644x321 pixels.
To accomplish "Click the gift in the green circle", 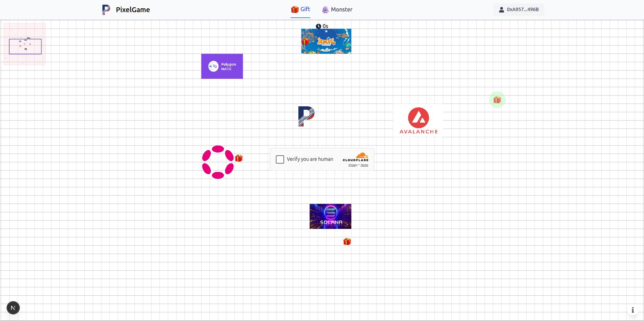I will 497,100.
